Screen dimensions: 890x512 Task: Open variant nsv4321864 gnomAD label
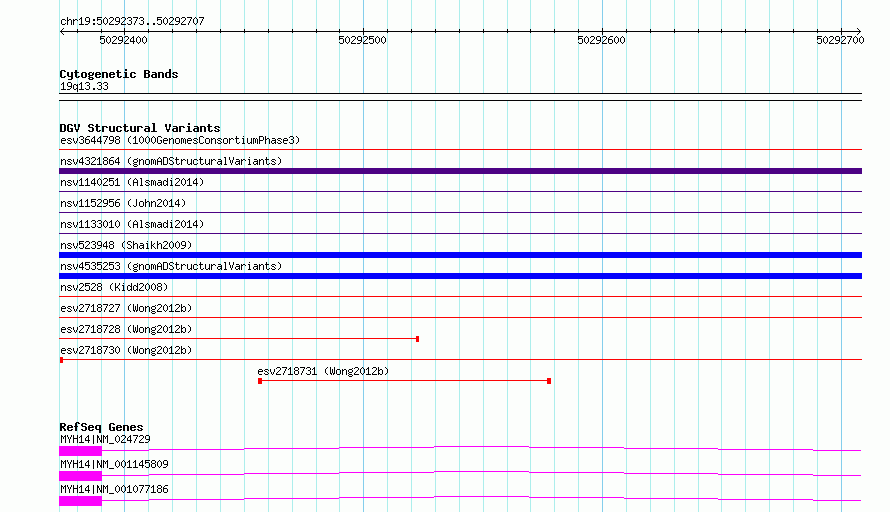pyautogui.click(x=171, y=161)
